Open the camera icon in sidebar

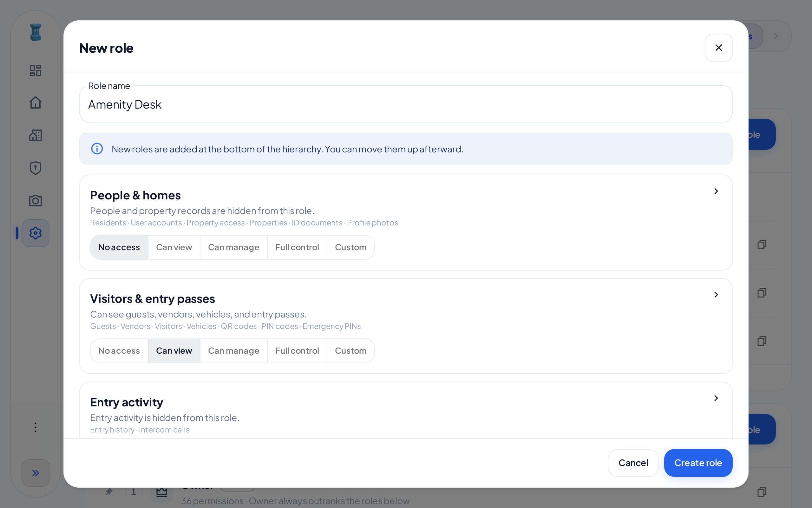(35, 201)
